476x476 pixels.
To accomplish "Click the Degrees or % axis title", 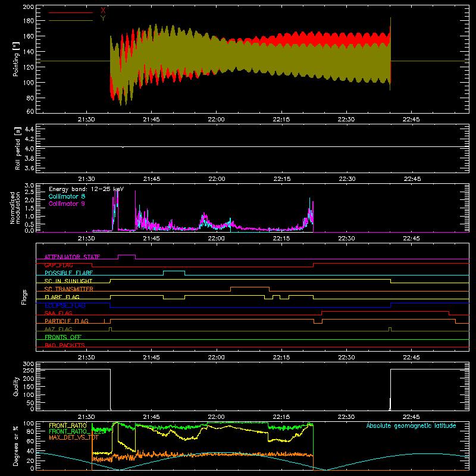I will point(16,446).
